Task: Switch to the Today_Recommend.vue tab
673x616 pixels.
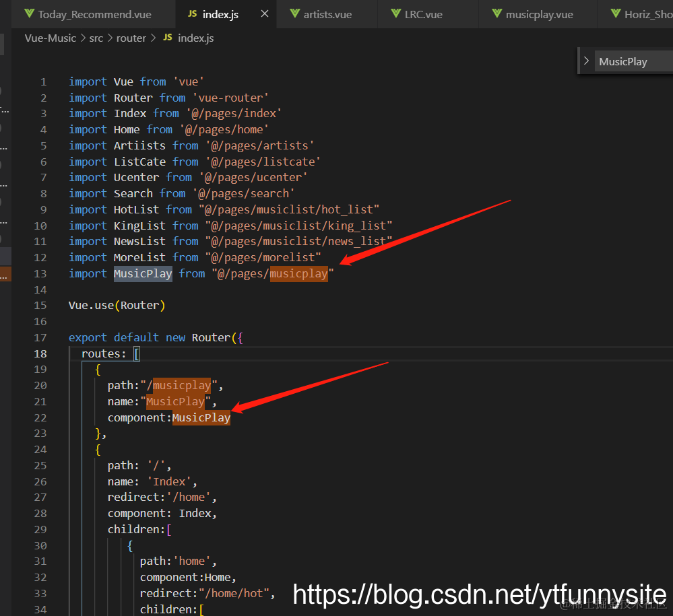Action: pyautogui.click(x=94, y=14)
